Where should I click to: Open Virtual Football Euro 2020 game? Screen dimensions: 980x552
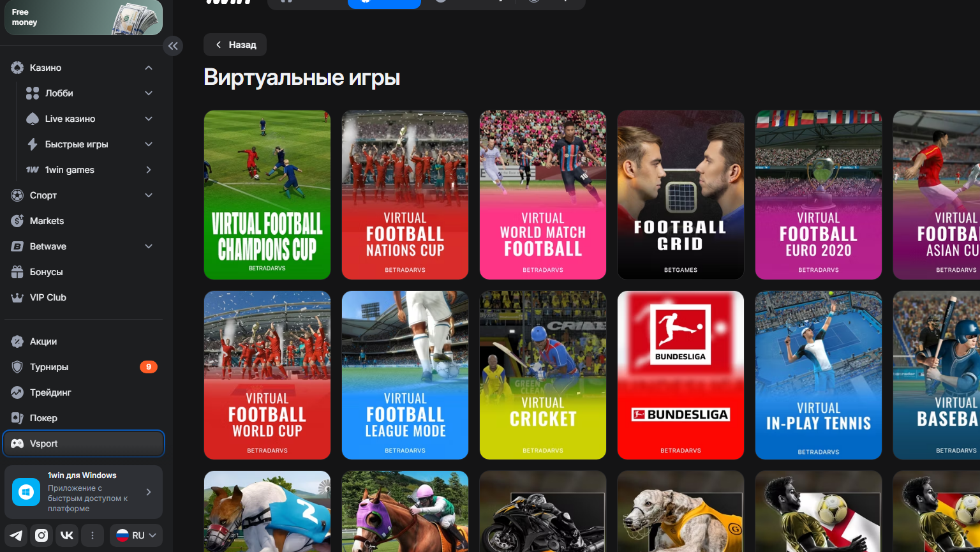(819, 195)
